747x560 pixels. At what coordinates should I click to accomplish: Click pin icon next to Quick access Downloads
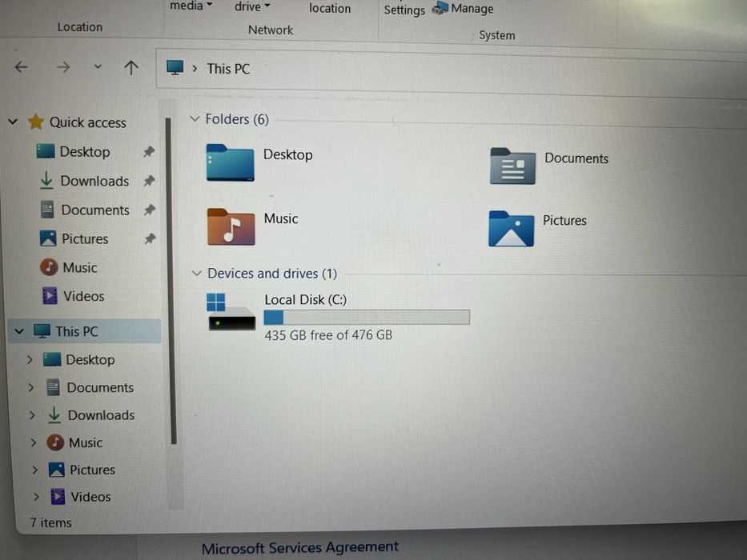[x=150, y=181]
